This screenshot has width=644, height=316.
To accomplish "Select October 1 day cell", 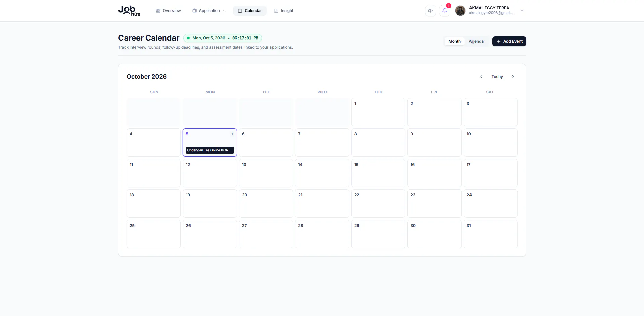I will [x=378, y=112].
